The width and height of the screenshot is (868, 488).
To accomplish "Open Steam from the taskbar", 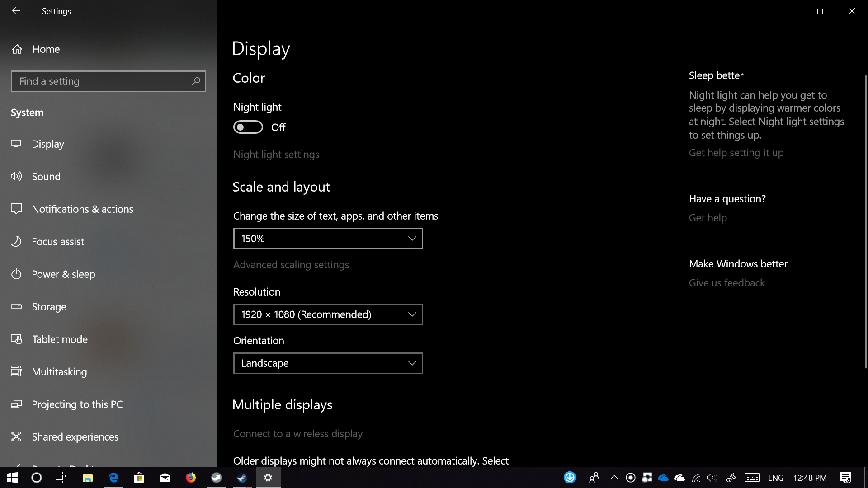I will (x=243, y=478).
